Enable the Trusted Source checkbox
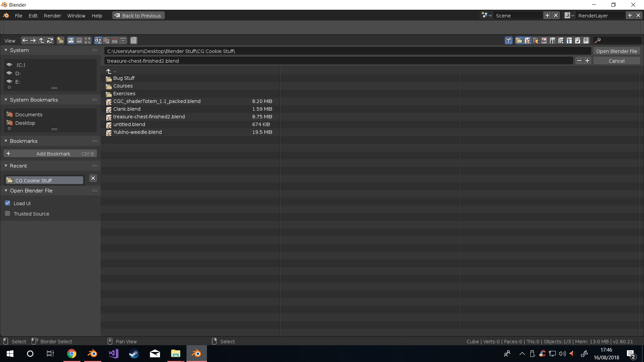 click(8, 214)
